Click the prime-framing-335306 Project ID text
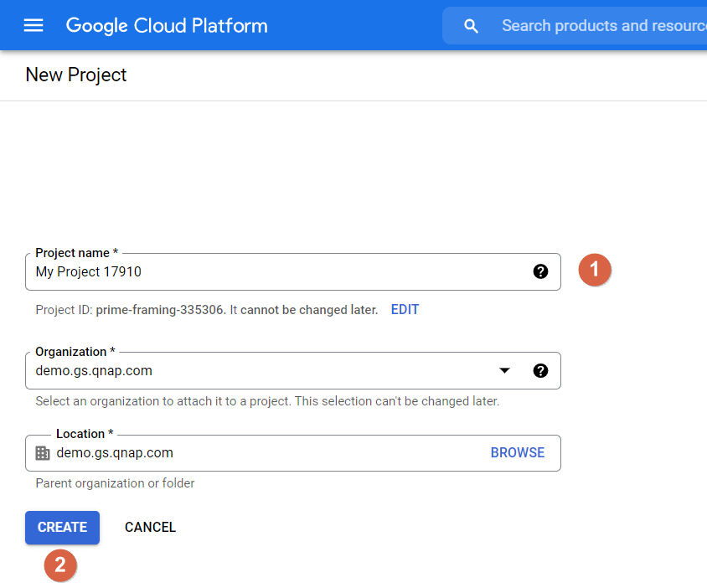 point(160,310)
